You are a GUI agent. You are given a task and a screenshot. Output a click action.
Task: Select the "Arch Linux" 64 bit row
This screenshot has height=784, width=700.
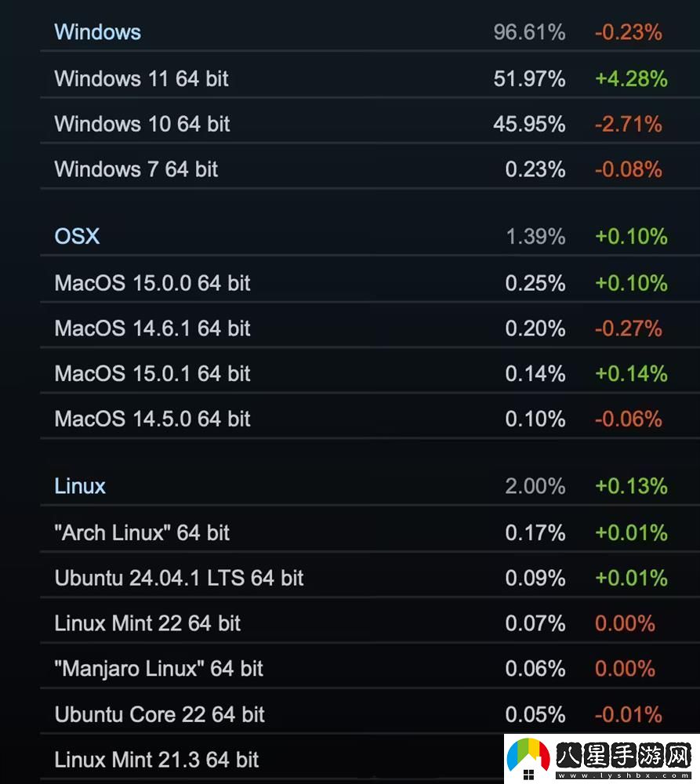142,533
